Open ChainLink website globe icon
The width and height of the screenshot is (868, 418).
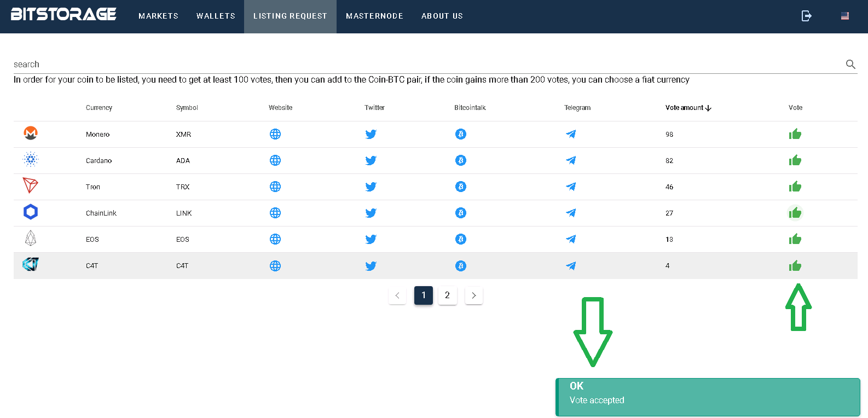point(275,213)
